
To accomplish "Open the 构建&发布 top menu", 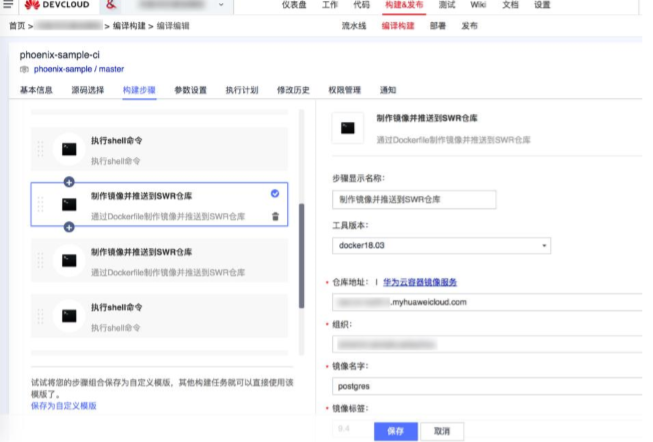I will [x=404, y=5].
